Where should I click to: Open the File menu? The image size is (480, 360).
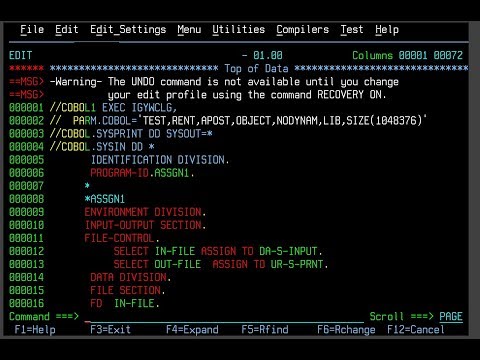(32, 30)
